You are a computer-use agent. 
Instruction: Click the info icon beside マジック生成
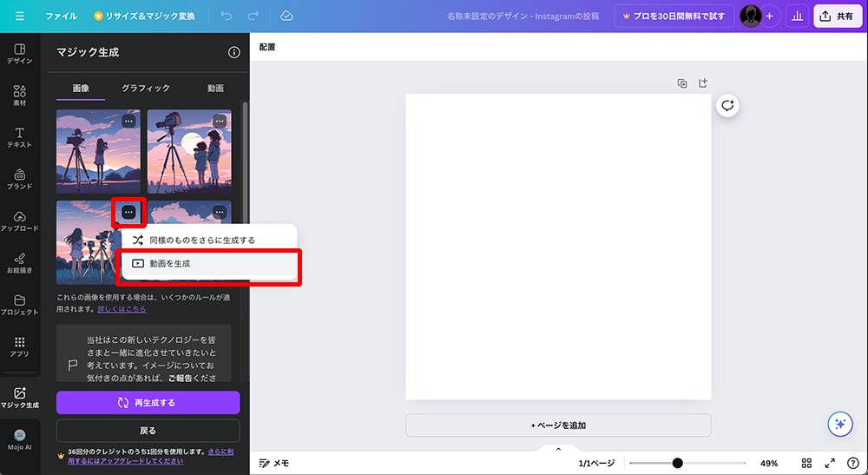tap(234, 52)
